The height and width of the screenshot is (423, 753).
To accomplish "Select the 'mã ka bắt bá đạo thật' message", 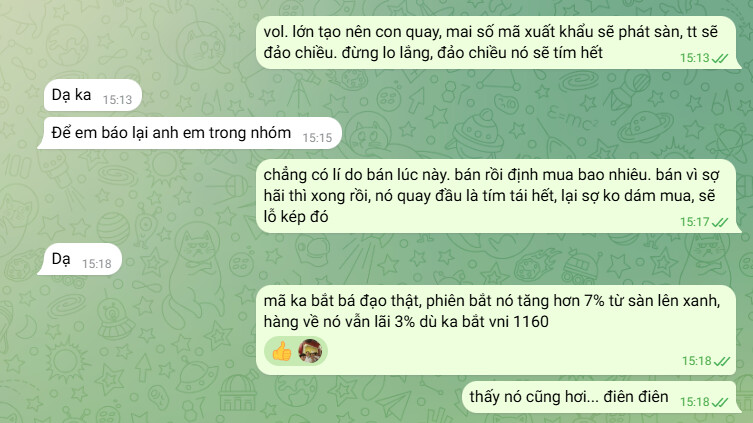I will 496,330.
